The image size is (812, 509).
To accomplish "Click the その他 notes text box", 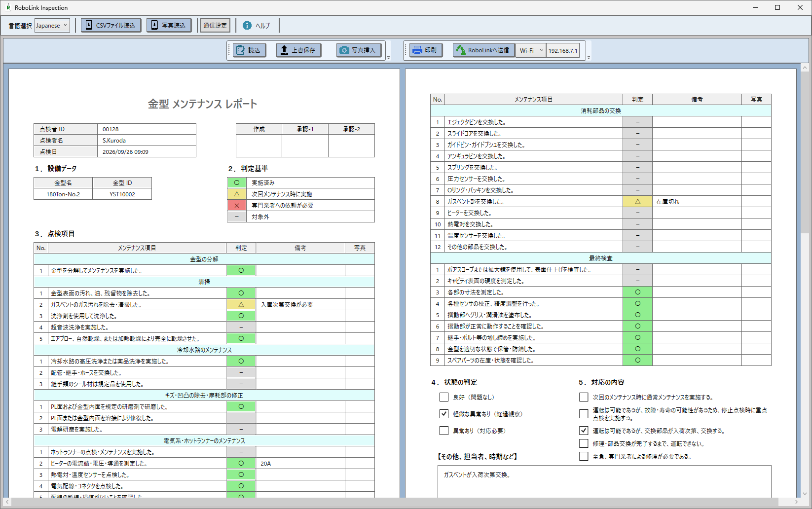I will point(604,481).
